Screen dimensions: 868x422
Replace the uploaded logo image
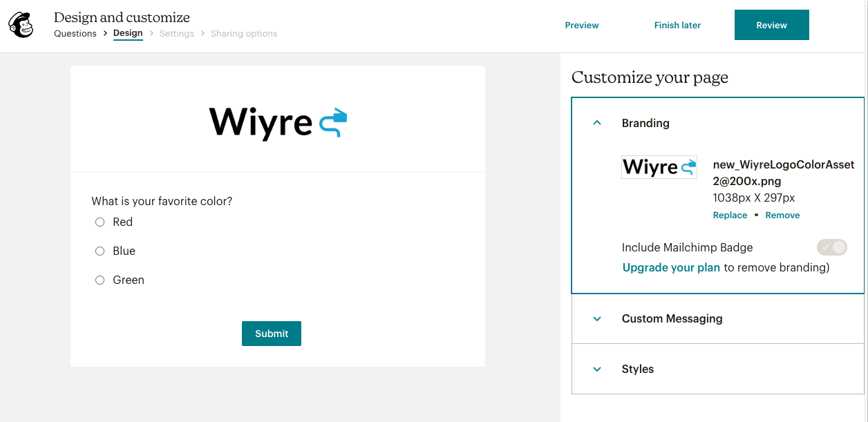[x=730, y=215]
